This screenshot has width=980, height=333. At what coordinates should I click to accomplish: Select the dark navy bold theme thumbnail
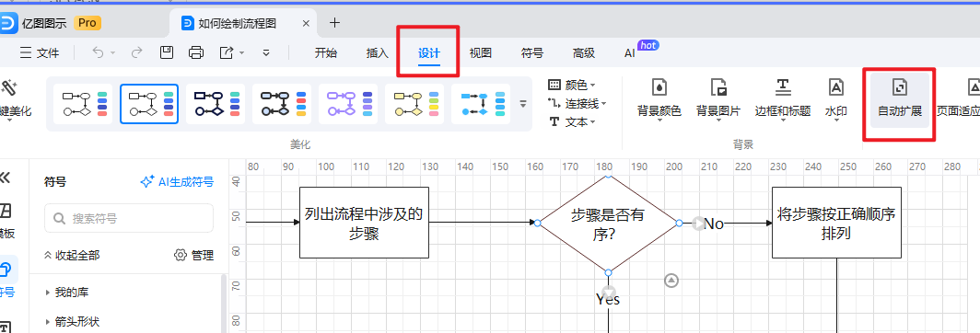click(216, 104)
